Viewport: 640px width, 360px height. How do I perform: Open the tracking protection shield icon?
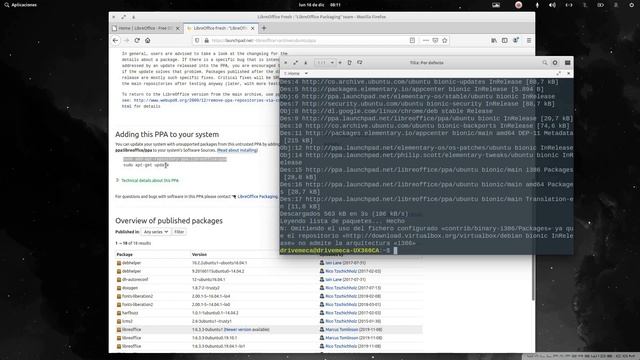197,40
